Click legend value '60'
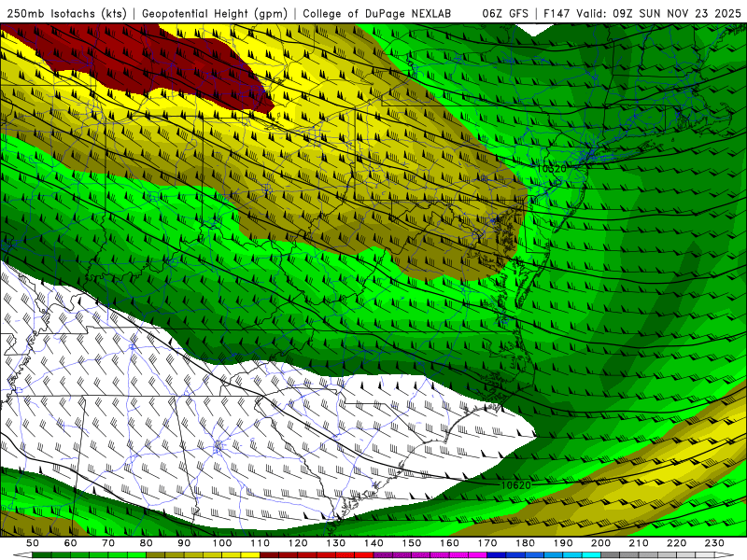Viewport: 747px width, 560px height. tap(71, 543)
